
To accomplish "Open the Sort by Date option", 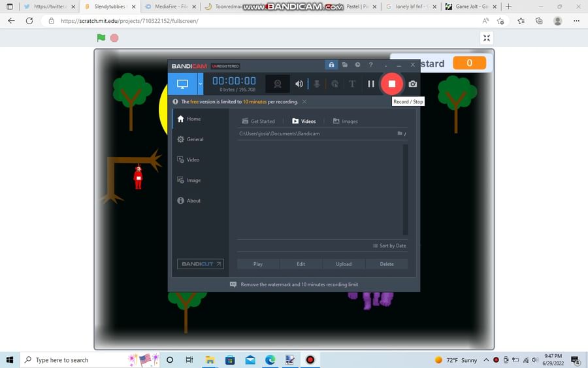I will [389, 246].
